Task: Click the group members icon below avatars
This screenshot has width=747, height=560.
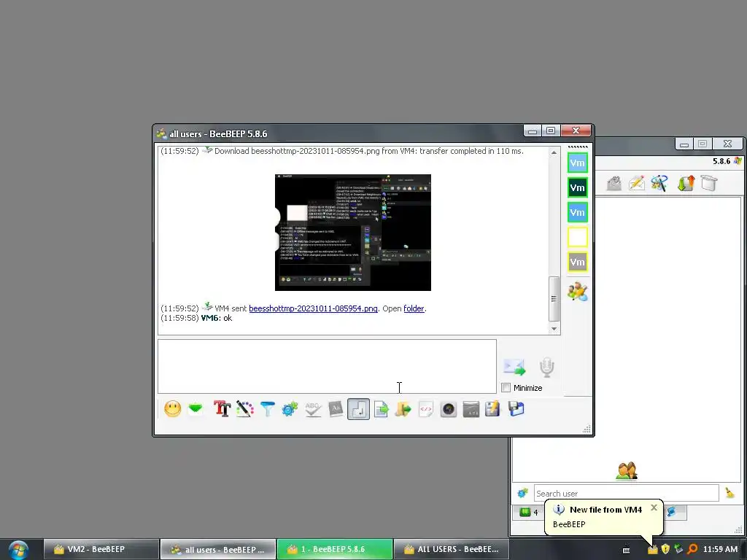Action: click(578, 292)
